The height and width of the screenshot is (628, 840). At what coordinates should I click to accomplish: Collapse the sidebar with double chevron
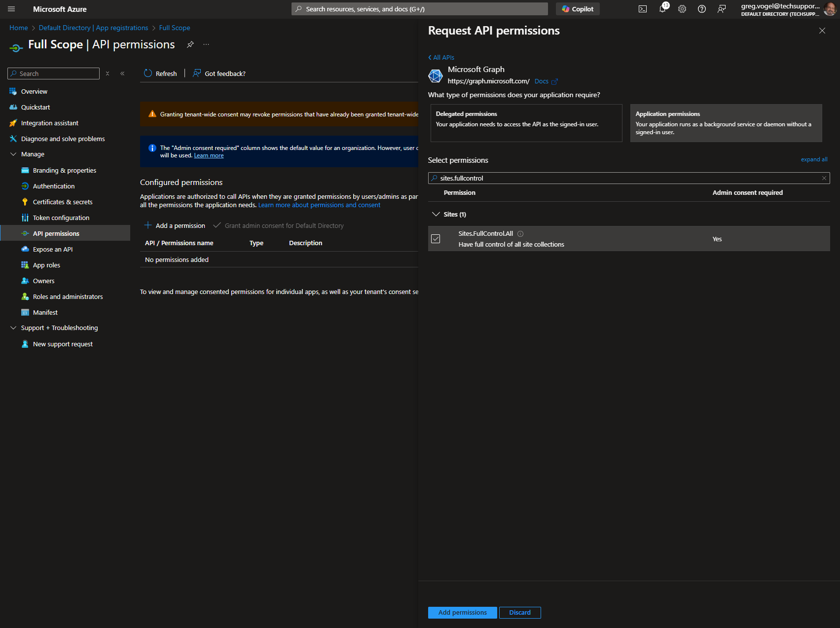(122, 74)
